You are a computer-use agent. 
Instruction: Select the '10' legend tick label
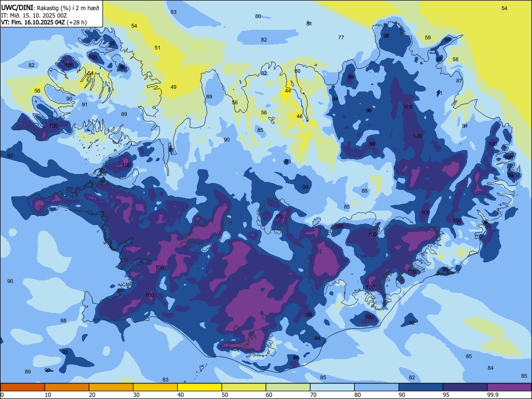(48, 395)
